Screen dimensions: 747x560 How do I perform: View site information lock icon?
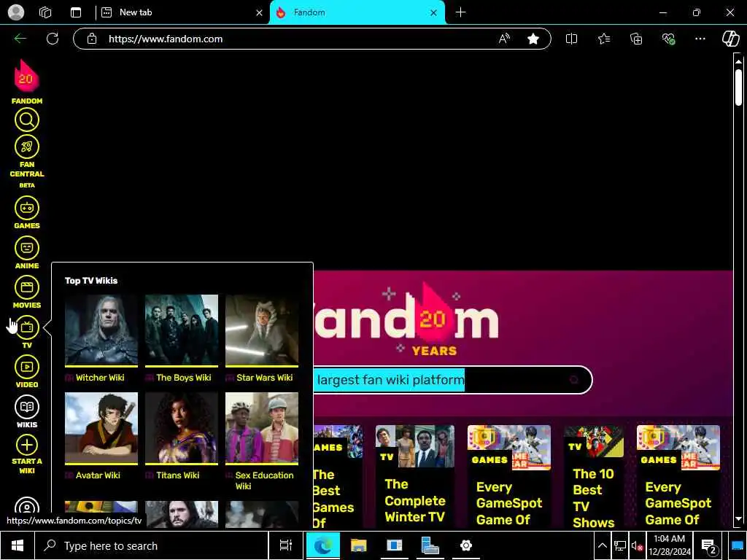point(92,39)
